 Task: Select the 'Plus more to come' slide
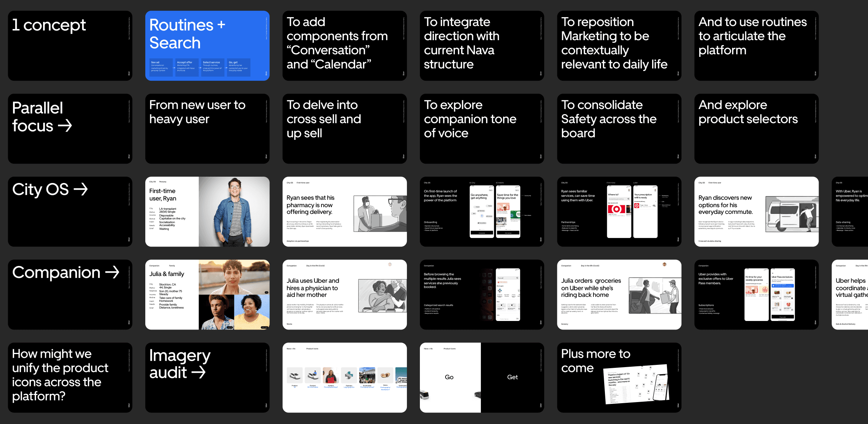[619, 378]
